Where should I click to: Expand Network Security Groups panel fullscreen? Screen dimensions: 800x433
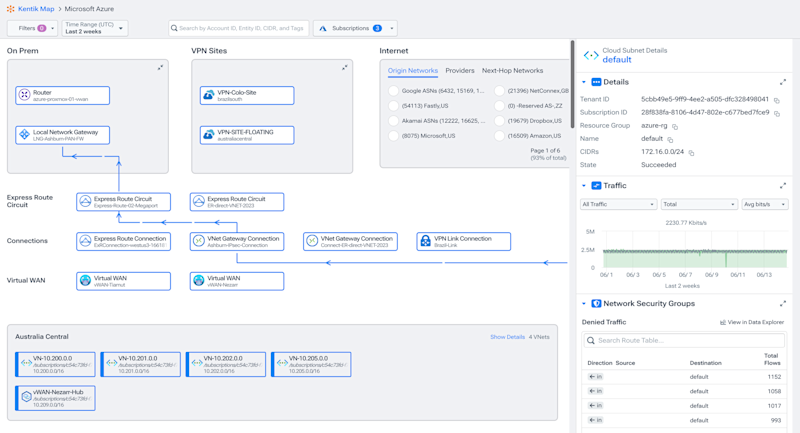pos(783,303)
